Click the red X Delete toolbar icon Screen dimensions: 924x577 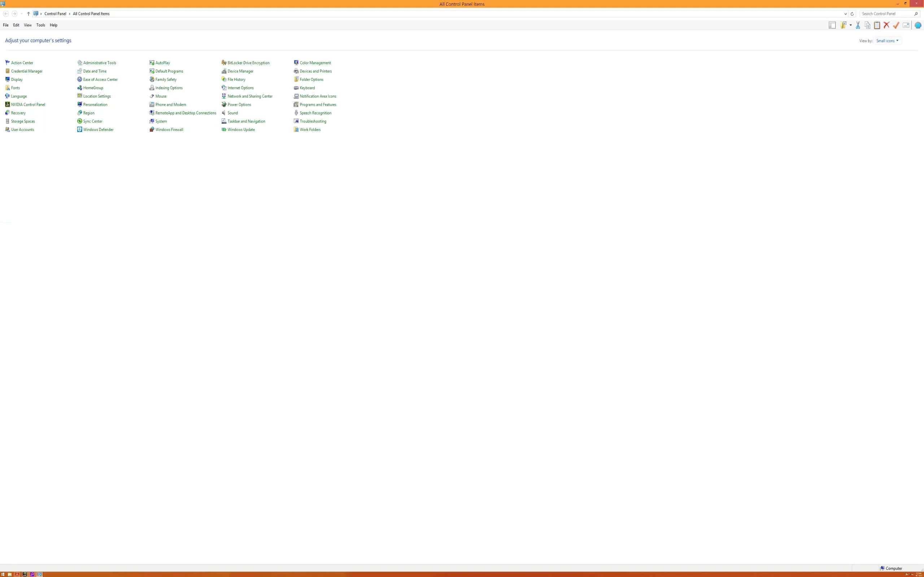pyautogui.click(x=886, y=25)
